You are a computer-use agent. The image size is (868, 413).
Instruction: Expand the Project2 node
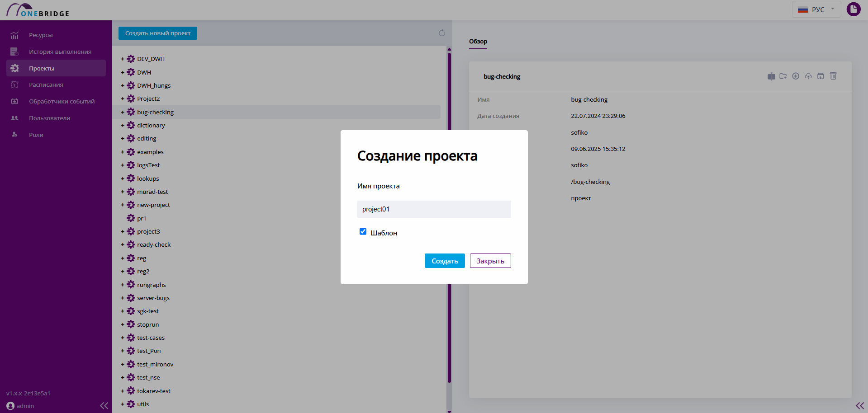pos(123,99)
